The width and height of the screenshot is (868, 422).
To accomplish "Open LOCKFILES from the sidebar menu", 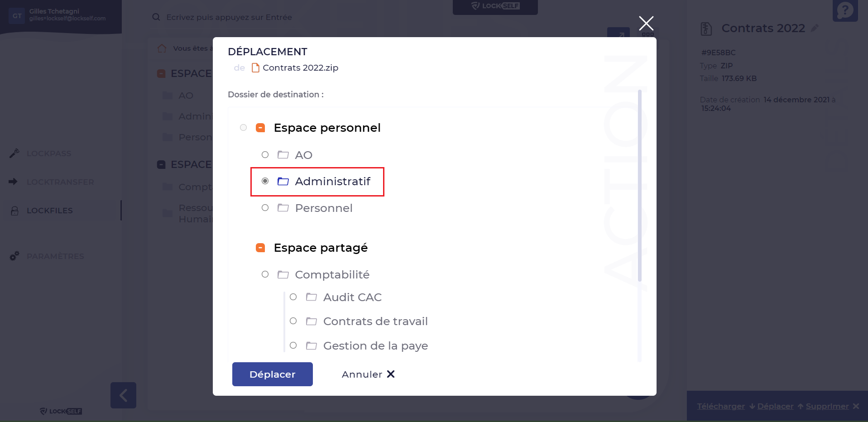I will pyautogui.click(x=50, y=211).
